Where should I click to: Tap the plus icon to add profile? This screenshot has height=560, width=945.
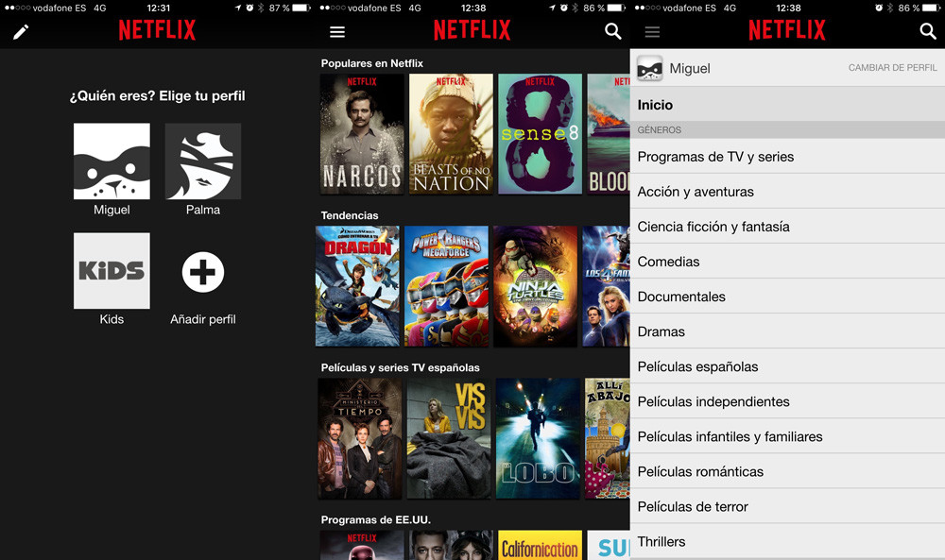coord(203,272)
